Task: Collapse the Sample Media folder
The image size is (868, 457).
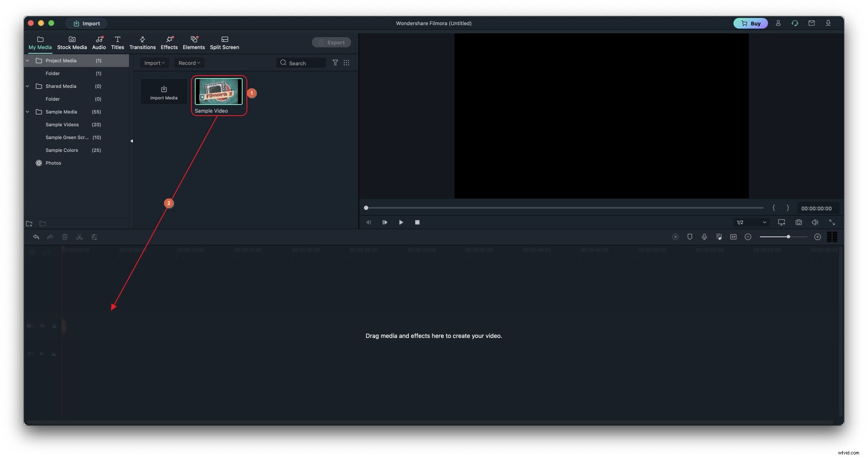Action: [x=27, y=112]
